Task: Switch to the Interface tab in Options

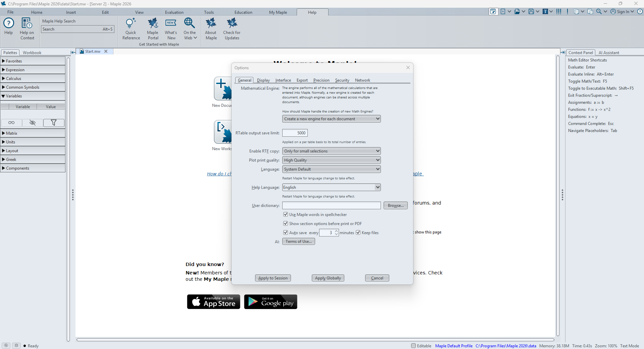Action: [283, 80]
